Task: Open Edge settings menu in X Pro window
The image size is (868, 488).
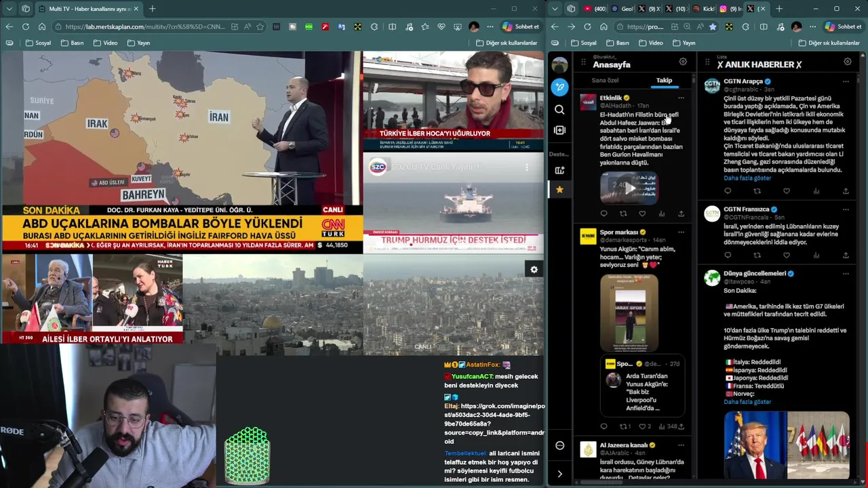Action: point(813,26)
